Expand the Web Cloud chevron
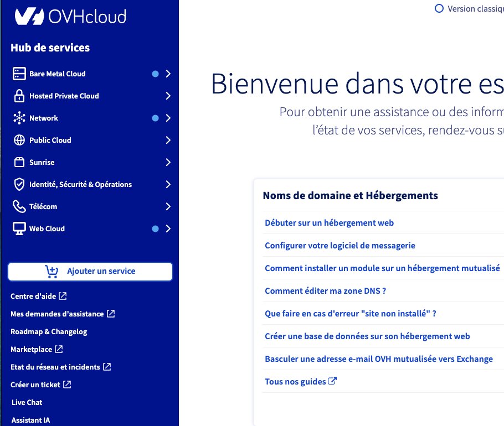 coord(168,229)
